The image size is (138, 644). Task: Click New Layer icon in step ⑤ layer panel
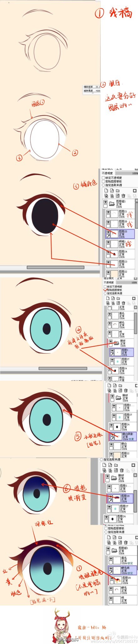click(109, 385)
